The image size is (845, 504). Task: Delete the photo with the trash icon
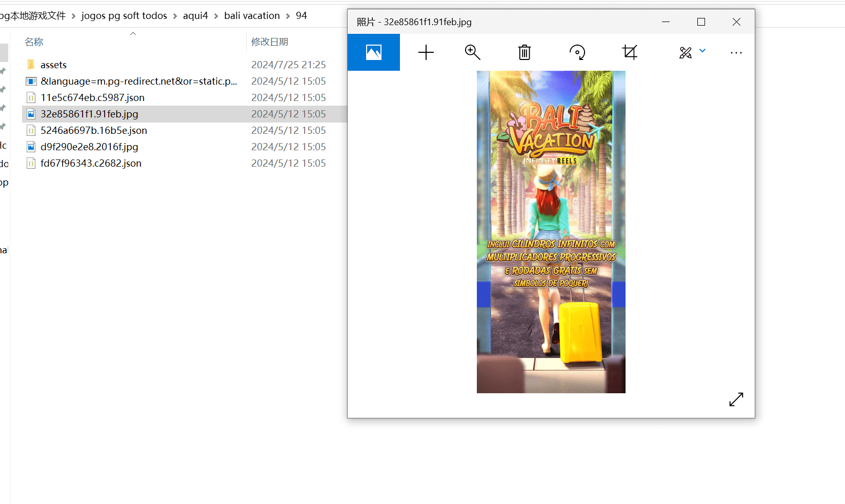(524, 52)
